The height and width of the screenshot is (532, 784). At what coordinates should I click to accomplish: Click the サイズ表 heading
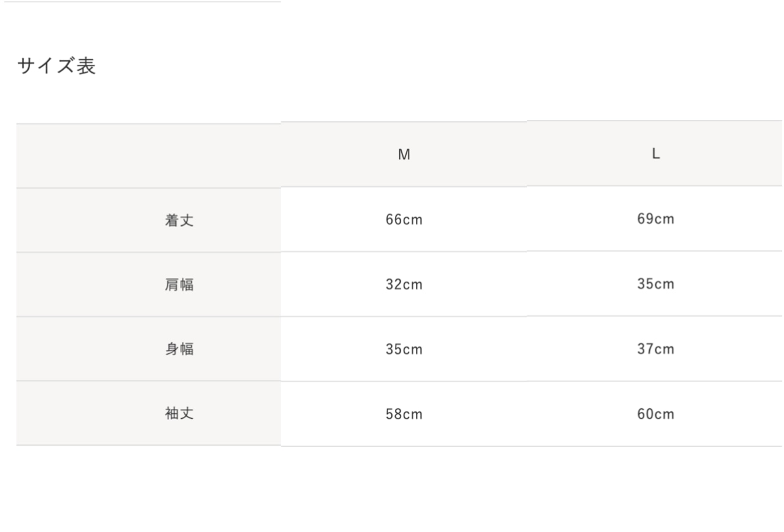[56, 66]
